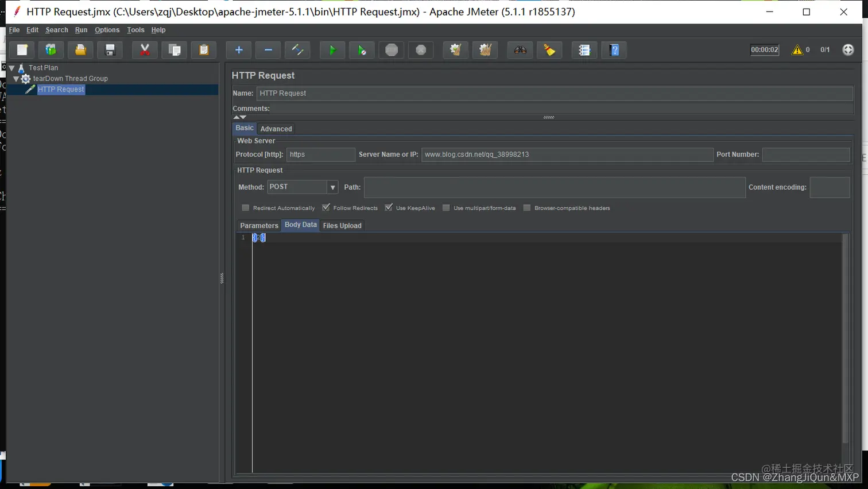Viewport: 868px width, 489px height.
Task: Click the 0/1 active threads counter
Action: coord(825,50)
